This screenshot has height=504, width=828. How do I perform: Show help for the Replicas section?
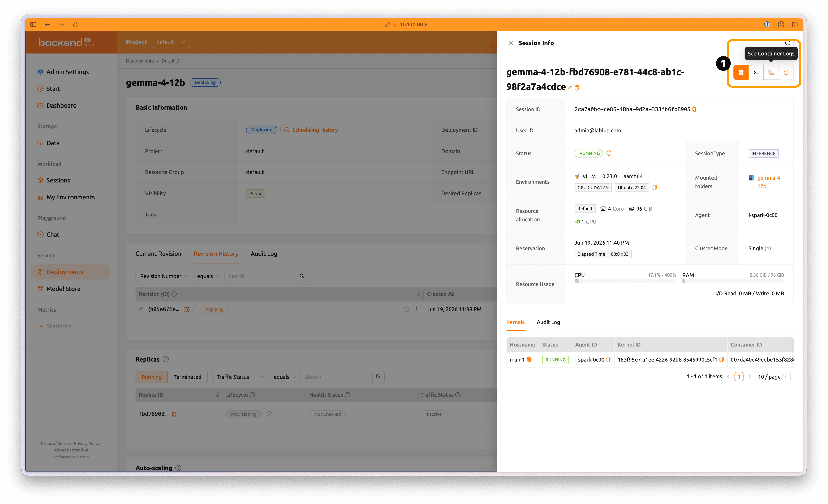pyautogui.click(x=166, y=360)
